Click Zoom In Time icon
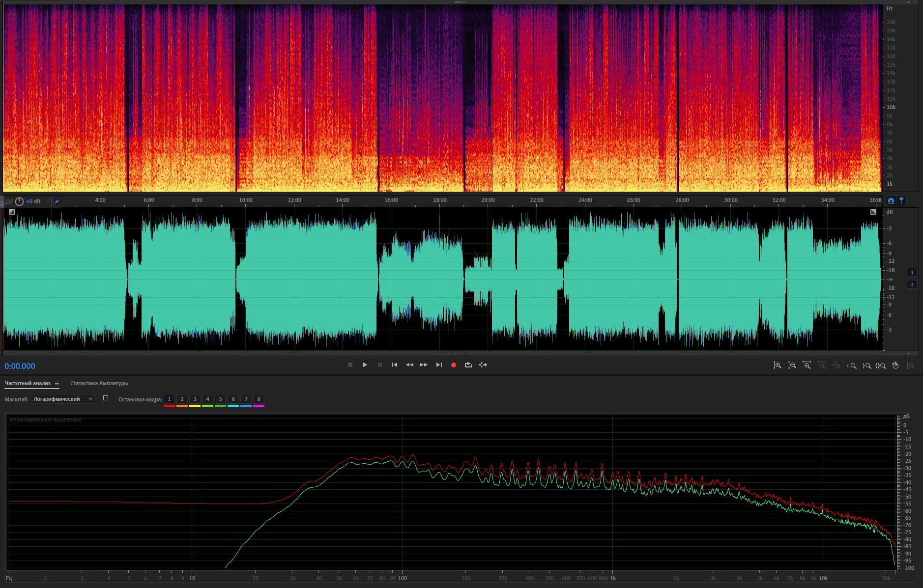The image size is (923, 588). click(807, 365)
